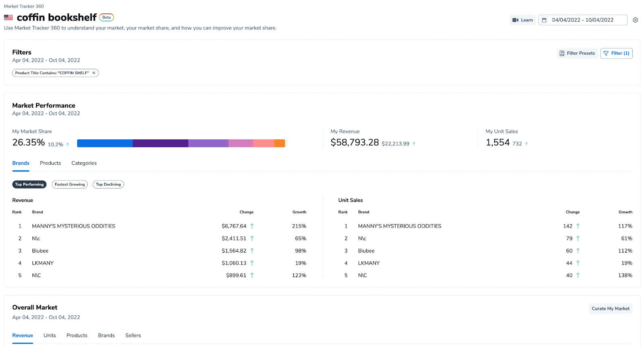Switch to Products tab in Market Performance
644x348 pixels.
(x=50, y=163)
